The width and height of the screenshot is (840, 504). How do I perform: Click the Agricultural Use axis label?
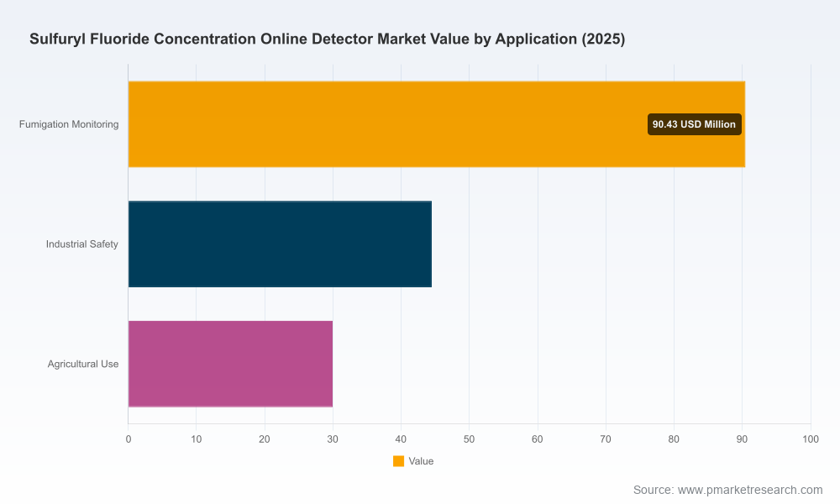[x=83, y=365]
